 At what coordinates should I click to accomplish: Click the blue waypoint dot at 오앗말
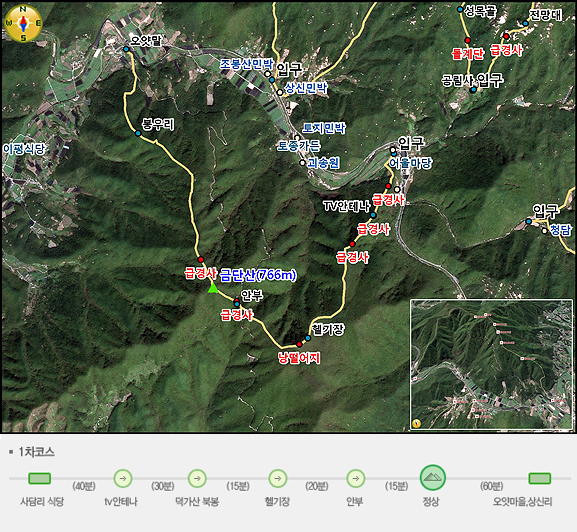[x=126, y=49]
